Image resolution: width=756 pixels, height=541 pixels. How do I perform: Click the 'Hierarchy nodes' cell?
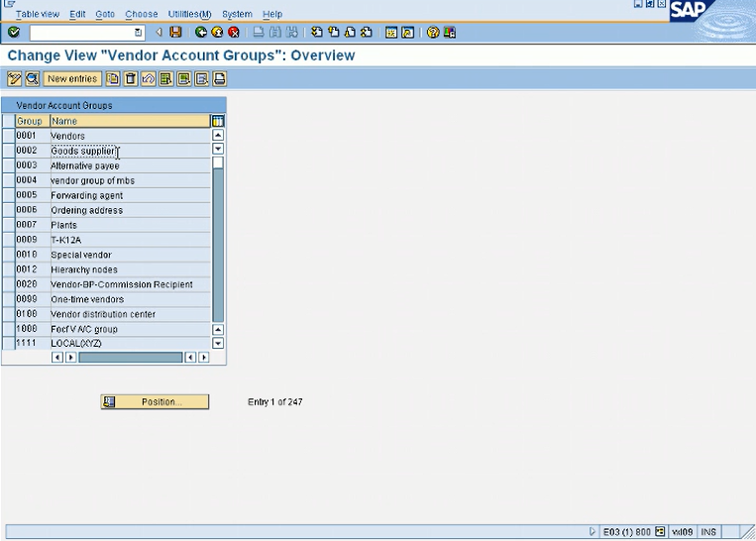[x=130, y=270]
